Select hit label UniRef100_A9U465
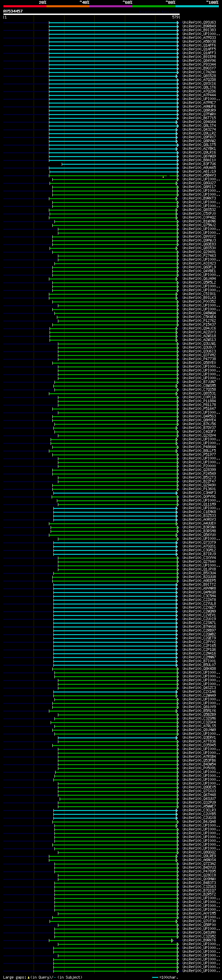Image resolution: width=222 pixels, height=980 pixels. pyautogui.click(x=199, y=168)
